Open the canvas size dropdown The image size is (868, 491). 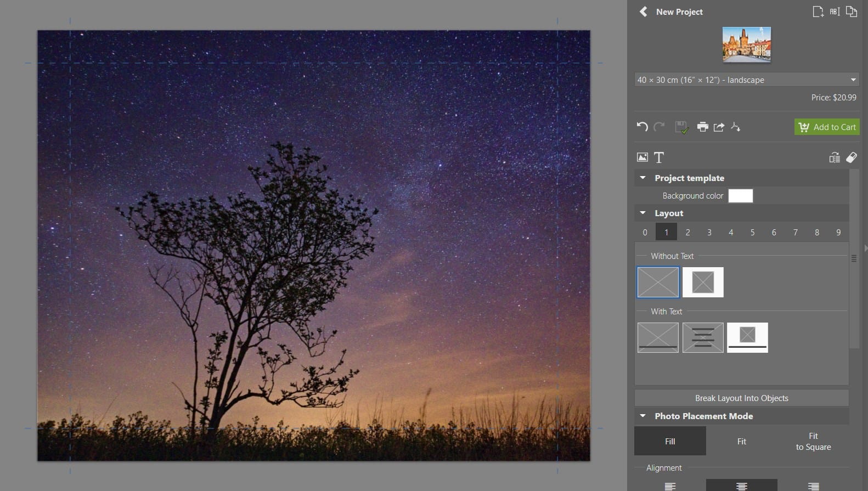tap(746, 80)
